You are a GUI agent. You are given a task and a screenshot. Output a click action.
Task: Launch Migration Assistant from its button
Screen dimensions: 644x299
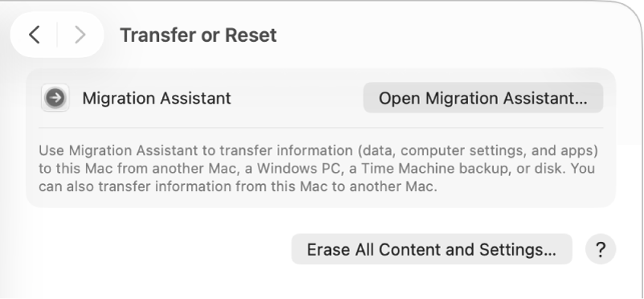[483, 98]
